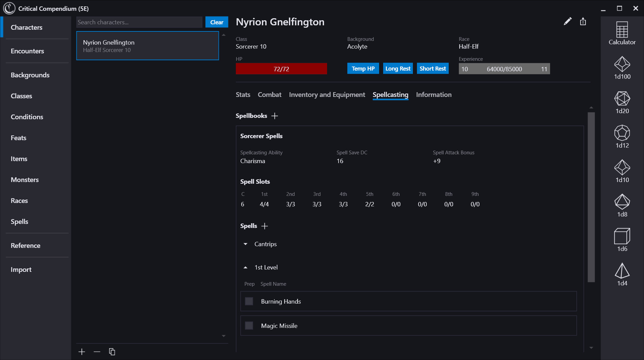
Task: Switch to the Combat tab
Action: [269, 95]
